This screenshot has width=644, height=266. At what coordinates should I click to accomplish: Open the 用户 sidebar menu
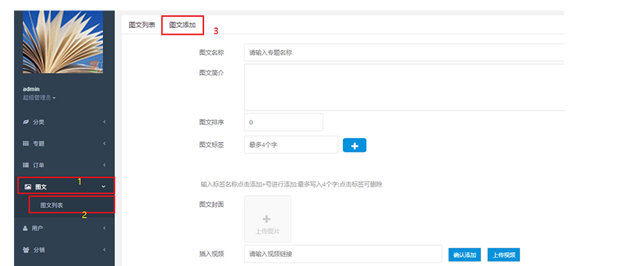[x=65, y=228]
